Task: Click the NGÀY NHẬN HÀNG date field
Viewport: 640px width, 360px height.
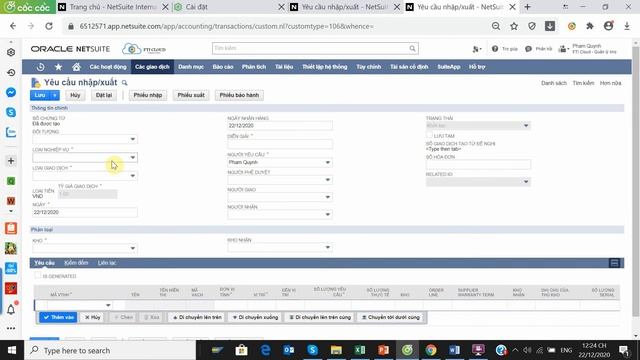Action: 280,126
